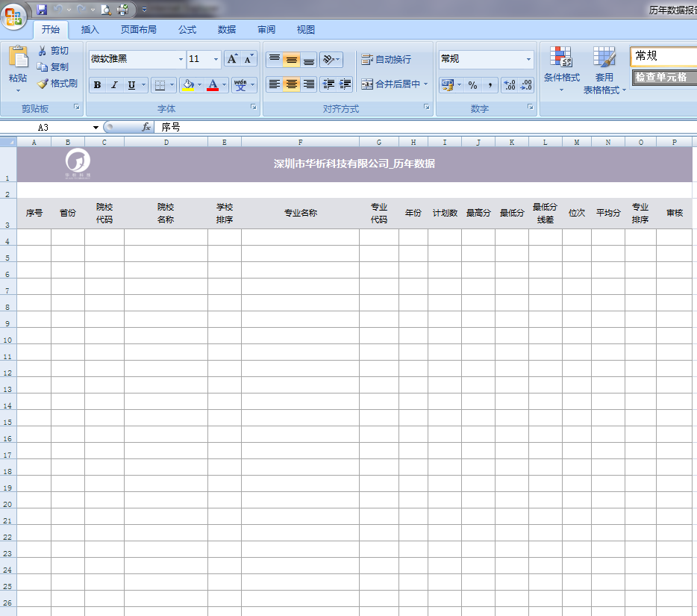Open the font name dropdown 微软雅黑
The image size is (697, 616).
coord(181,59)
